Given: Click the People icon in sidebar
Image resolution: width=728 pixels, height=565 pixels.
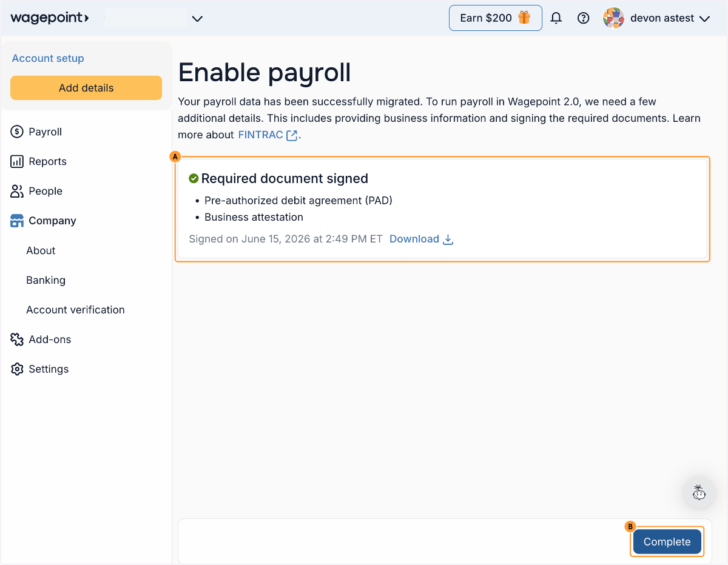Looking at the screenshot, I should [x=17, y=191].
